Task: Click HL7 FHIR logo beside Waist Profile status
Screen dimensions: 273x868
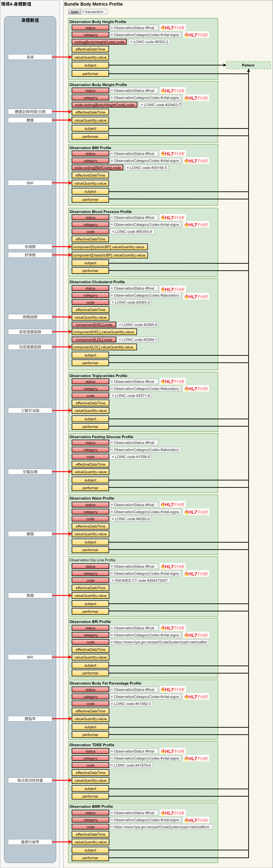Action: click(x=172, y=505)
